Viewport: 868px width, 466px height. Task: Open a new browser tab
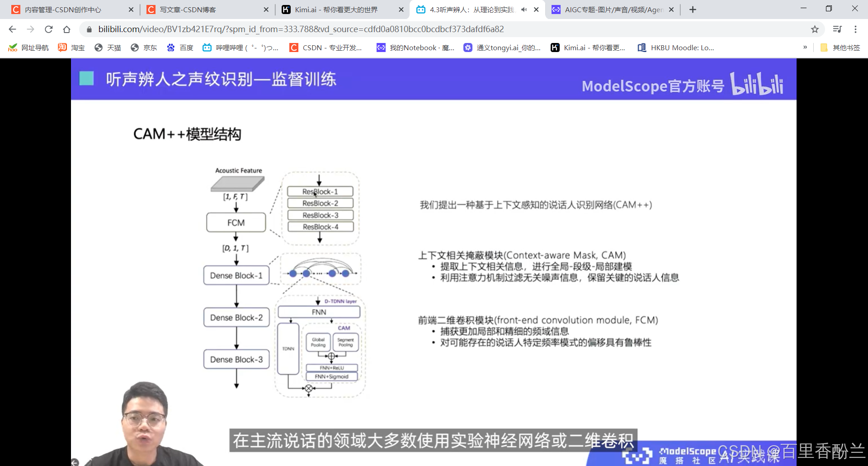(693, 10)
